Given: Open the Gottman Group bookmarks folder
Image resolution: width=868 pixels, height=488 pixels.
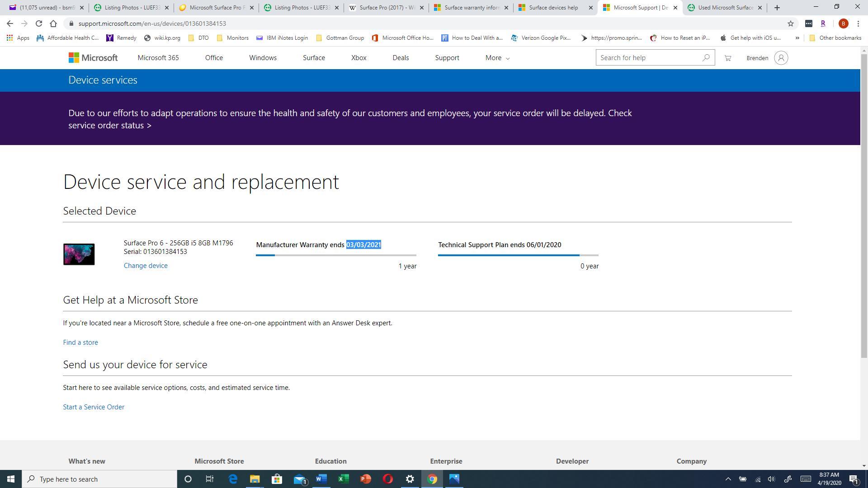Looking at the screenshot, I should point(340,38).
